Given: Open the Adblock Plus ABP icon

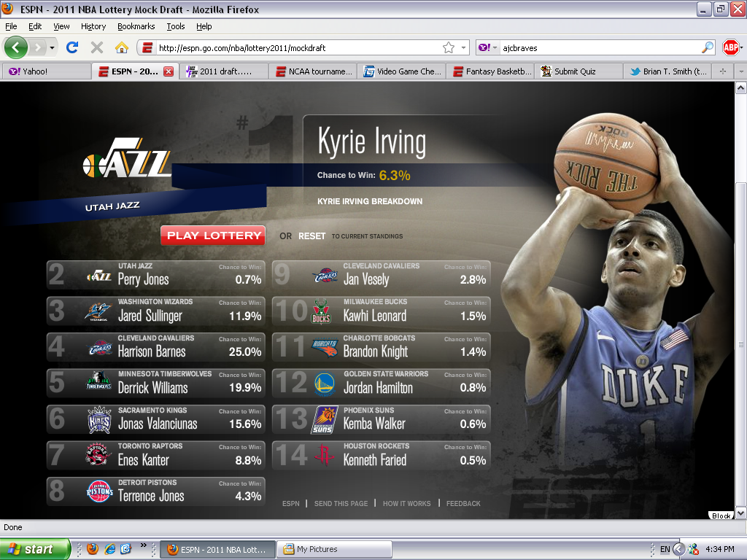Looking at the screenshot, I should pos(730,47).
